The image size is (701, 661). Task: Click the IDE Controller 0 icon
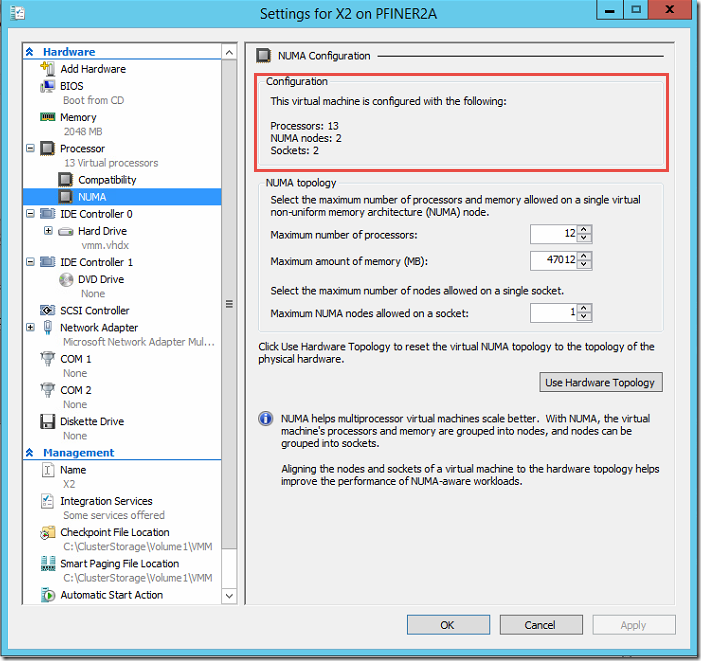pos(47,214)
